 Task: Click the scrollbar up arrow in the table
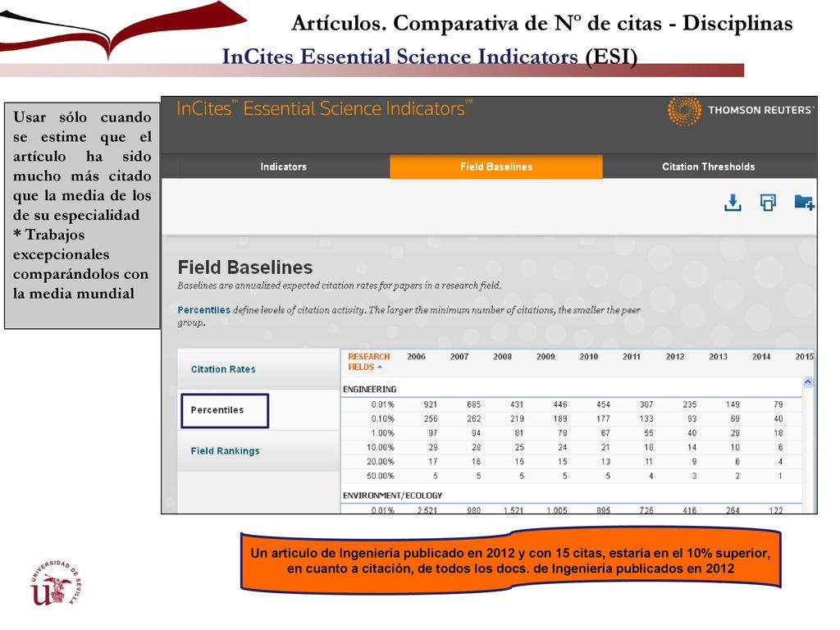click(808, 382)
